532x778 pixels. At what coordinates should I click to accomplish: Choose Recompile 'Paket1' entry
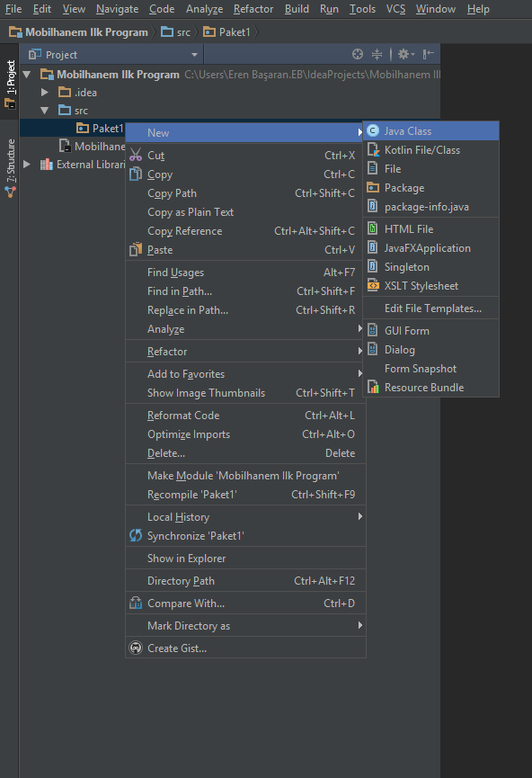pyautogui.click(x=246, y=494)
